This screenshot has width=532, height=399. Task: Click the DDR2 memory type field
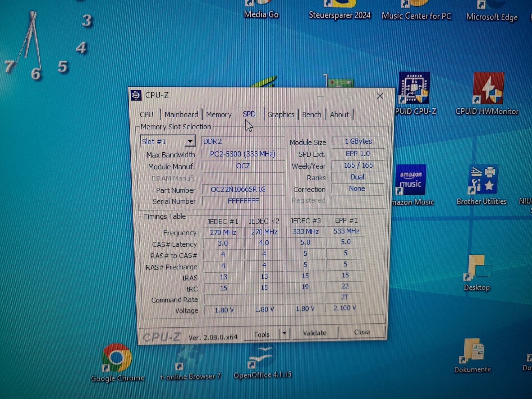(243, 141)
